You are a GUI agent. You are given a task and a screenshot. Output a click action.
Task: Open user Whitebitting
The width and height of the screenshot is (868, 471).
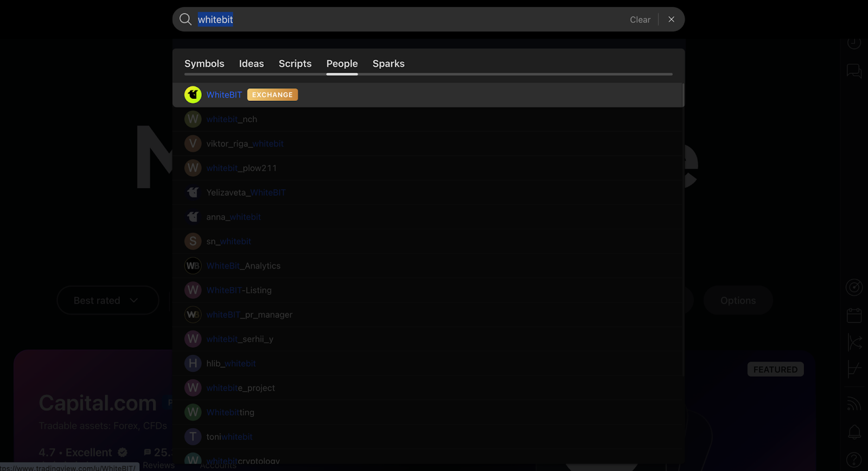427,412
